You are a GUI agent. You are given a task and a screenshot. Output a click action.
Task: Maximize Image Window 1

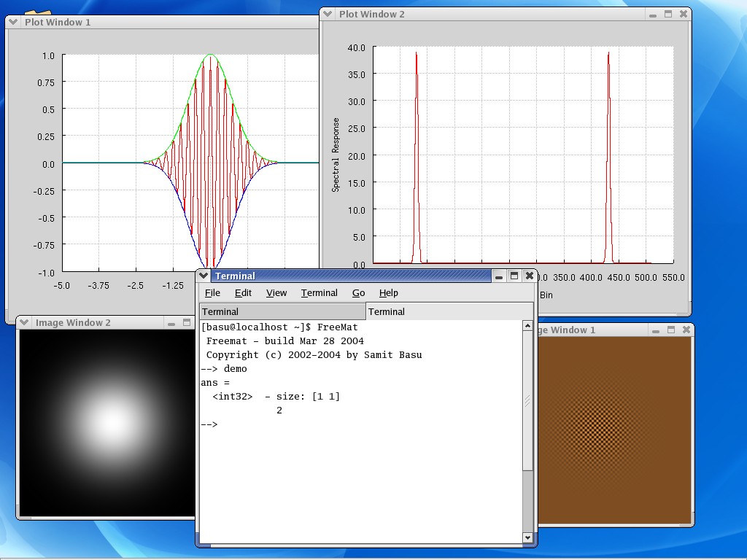[671, 330]
